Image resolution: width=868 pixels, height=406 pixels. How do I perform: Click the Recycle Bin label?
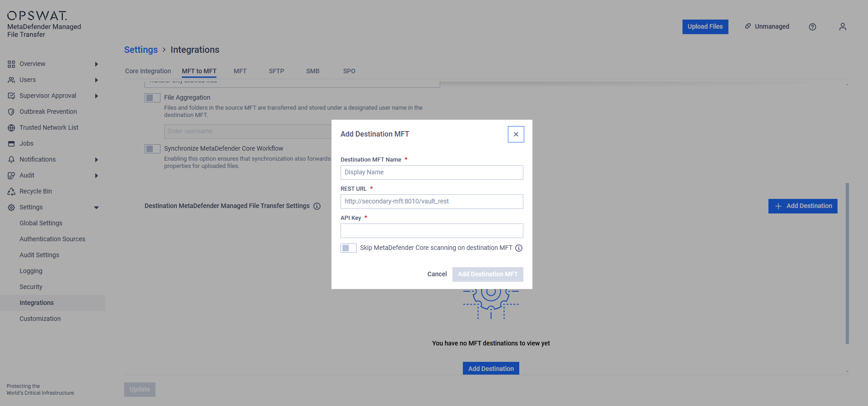click(x=35, y=191)
